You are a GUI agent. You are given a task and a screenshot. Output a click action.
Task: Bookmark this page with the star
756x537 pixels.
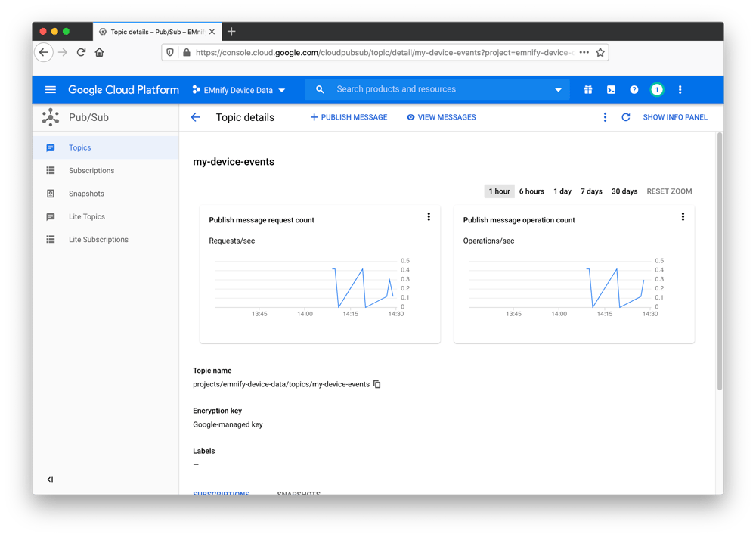pos(600,52)
